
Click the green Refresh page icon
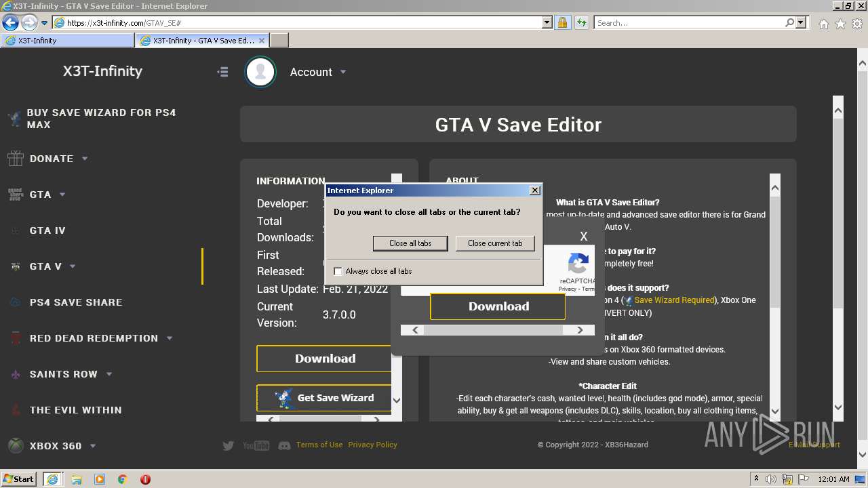click(x=581, y=22)
